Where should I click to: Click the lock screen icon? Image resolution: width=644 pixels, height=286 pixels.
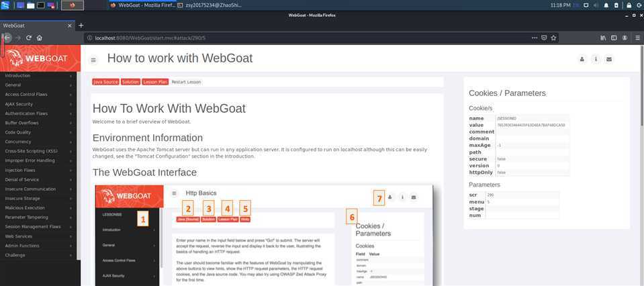(x=629, y=5)
